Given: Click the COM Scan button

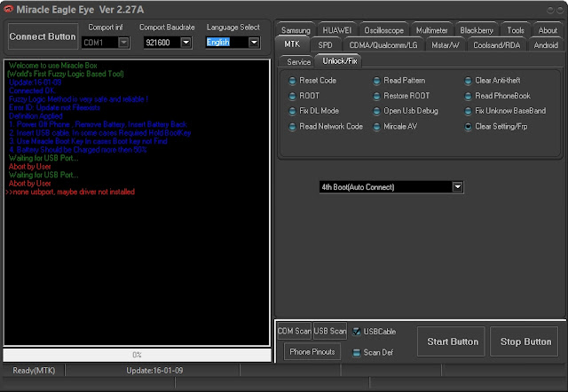Looking at the screenshot, I should coord(294,331).
